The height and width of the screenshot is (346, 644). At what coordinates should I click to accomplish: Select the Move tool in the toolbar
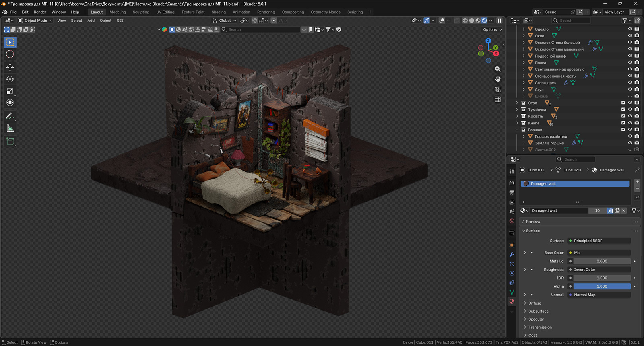click(x=10, y=67)
